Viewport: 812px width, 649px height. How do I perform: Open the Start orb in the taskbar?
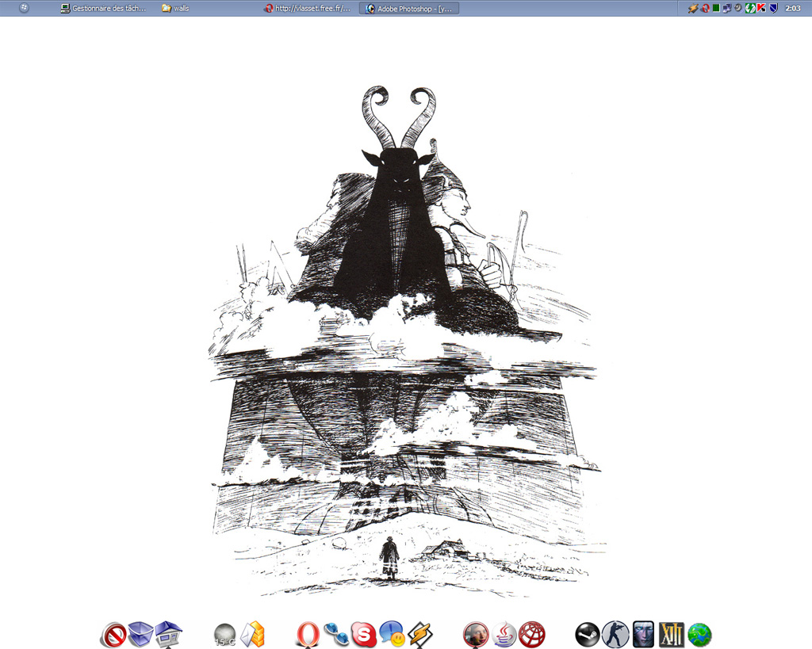coord(24,8)
